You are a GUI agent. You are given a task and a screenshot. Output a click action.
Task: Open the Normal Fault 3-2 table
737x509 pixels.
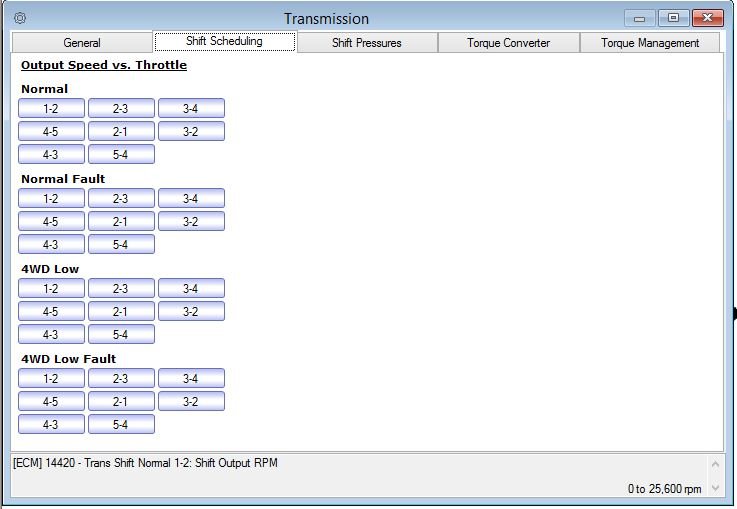tap(191, 221)
